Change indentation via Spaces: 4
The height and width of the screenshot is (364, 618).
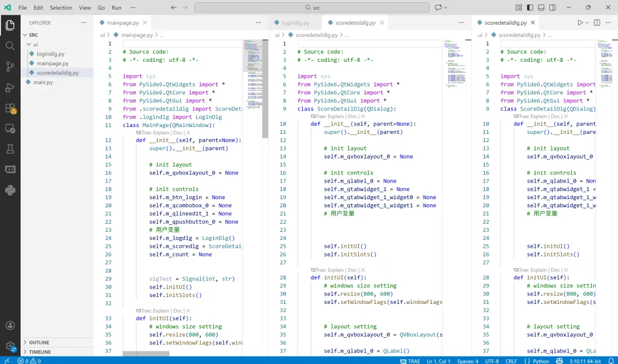click(468, 361)
